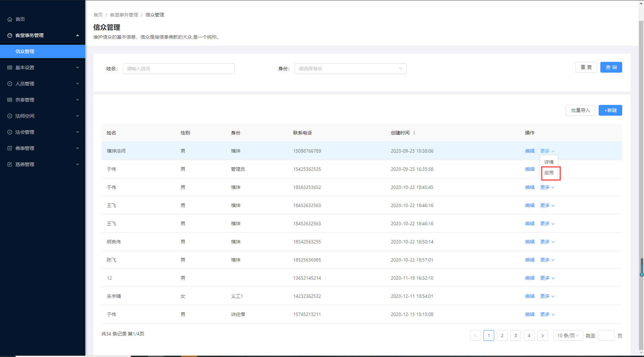Image resolution: width=644 pixels, height=357 pixels.
Task: Click the 基本设置 grid icon
Action: [x=10, y=68]
